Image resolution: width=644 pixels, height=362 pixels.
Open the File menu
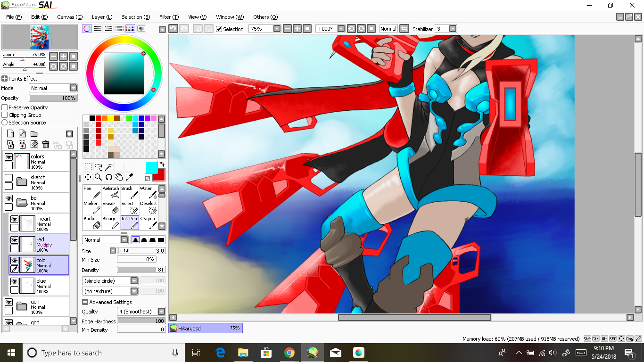pos(14,17)
